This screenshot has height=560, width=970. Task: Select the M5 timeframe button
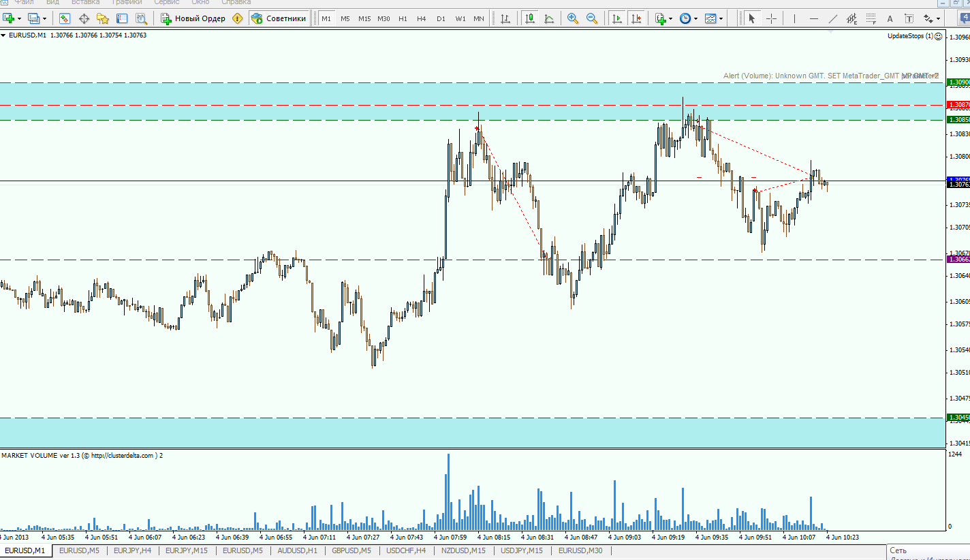pyautogui.click(x=345, y=18)
